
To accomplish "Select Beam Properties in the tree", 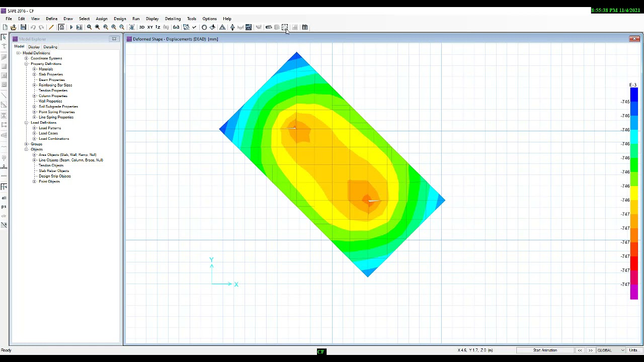I will pyautogui.click(x=51, y=79).
